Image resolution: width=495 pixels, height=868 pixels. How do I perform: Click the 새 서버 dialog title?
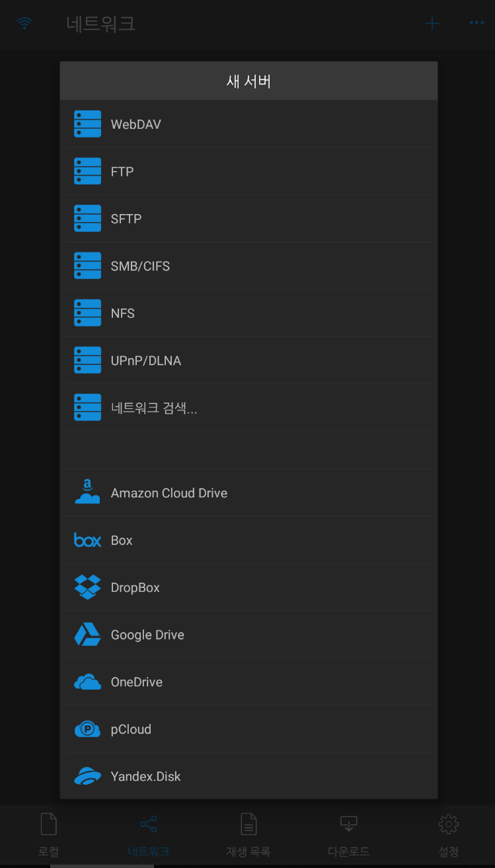pos(248,81)
